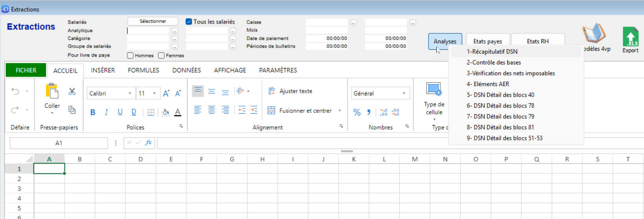644x219 pixels.
Task: Enable the Hommes checkbox
Action: pyautogui.click(x=131, y=55)
